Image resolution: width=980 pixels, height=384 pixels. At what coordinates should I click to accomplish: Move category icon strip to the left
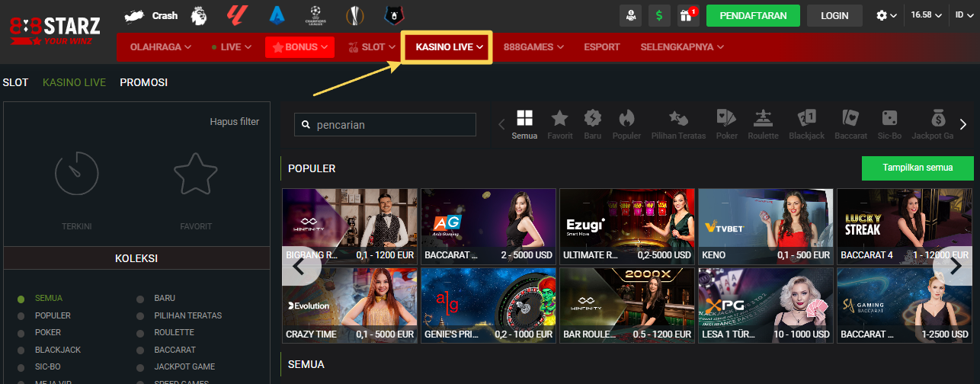501,124
